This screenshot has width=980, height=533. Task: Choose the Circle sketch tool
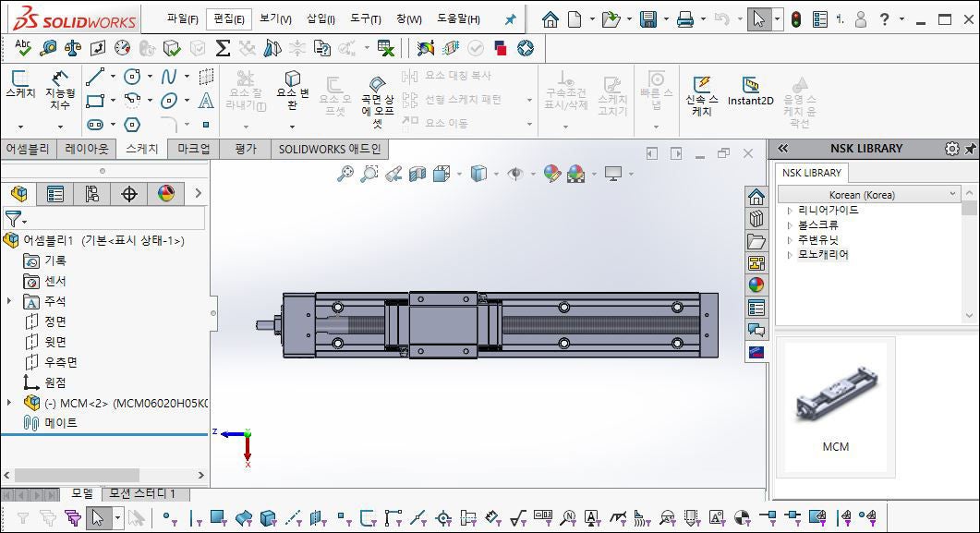click(x=132, y=76)
